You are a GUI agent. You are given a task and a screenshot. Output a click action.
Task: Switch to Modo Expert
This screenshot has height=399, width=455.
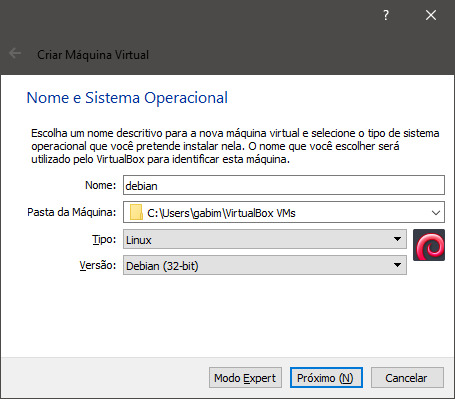click(245, 378)
